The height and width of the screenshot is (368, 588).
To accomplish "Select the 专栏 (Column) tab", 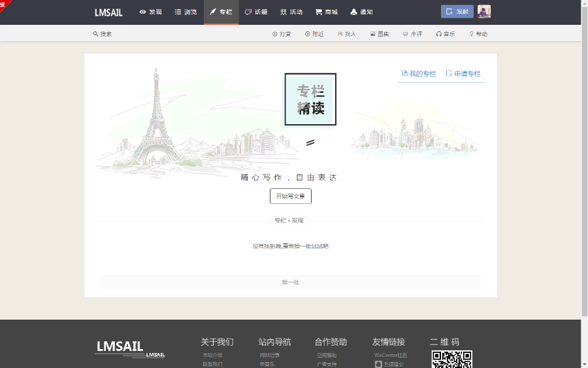I will [x=221, y=12].
